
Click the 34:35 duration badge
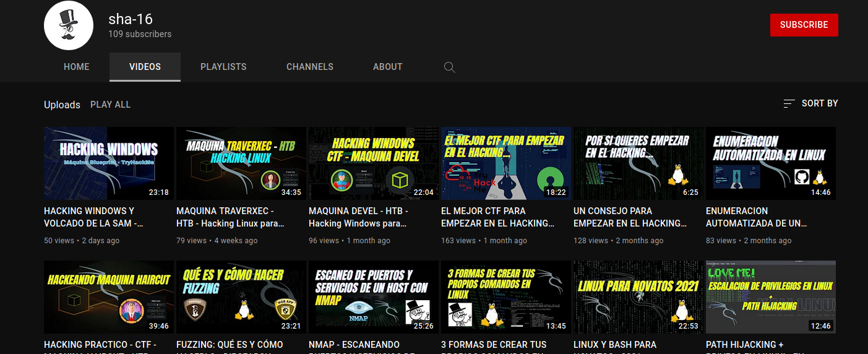click(291, 192)
